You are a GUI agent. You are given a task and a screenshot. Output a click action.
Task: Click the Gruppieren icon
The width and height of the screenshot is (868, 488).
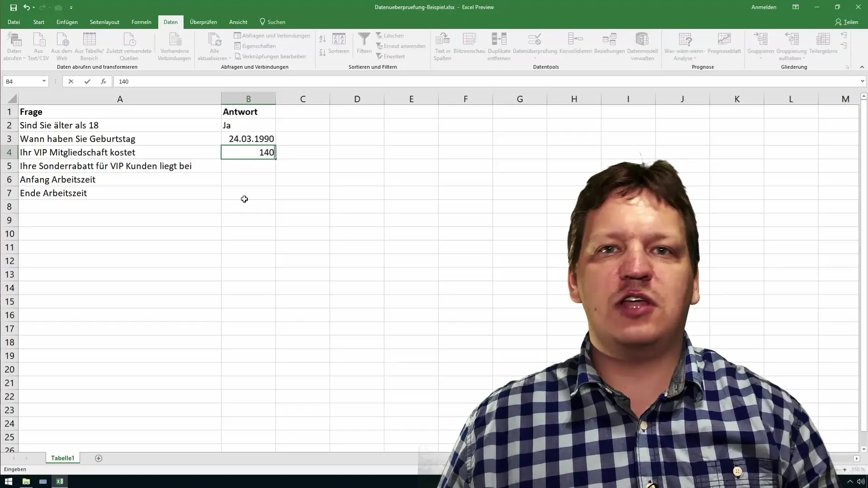pos(761,46)
